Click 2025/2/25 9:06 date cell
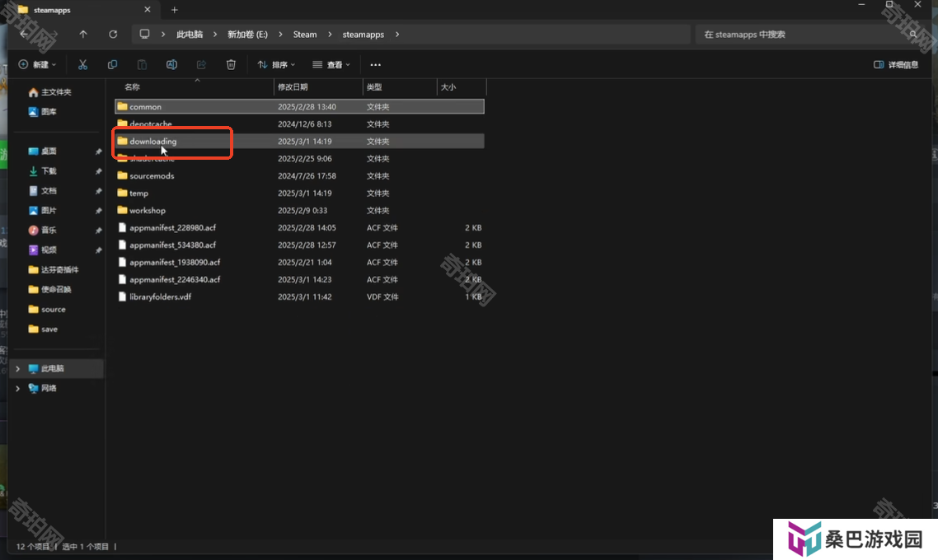This screenshot has height=560, width=938. coord(304,158)
